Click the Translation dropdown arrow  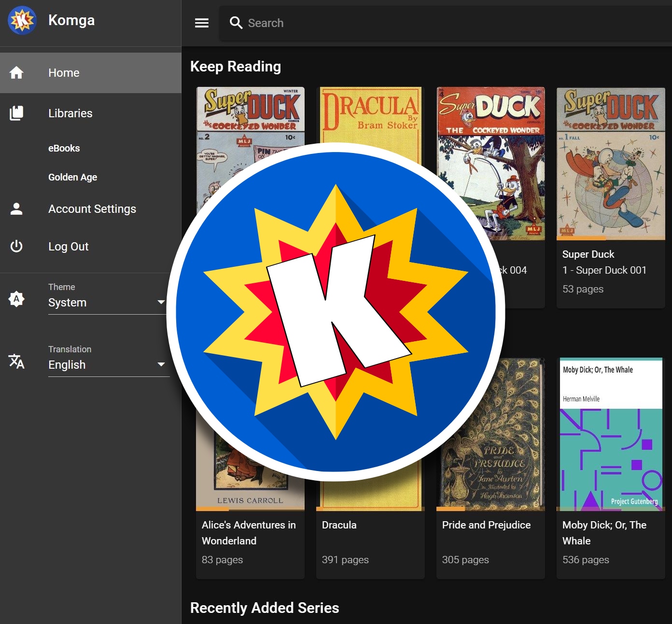161,364
